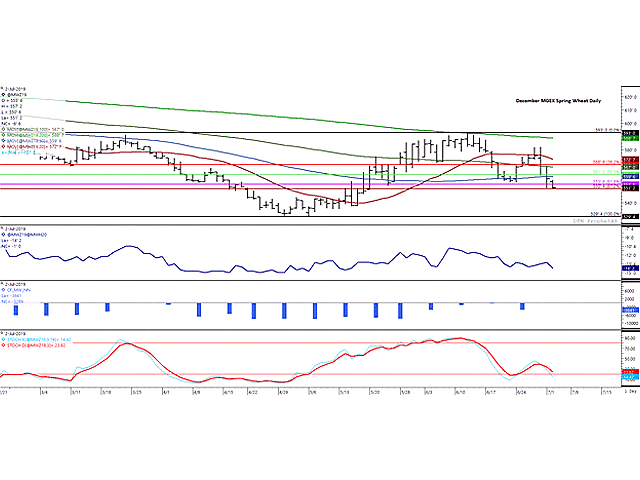This screenshot has height=480, width=640.
Task: Click the STOCH D legend text in stochastics pane
Action: 36,345
